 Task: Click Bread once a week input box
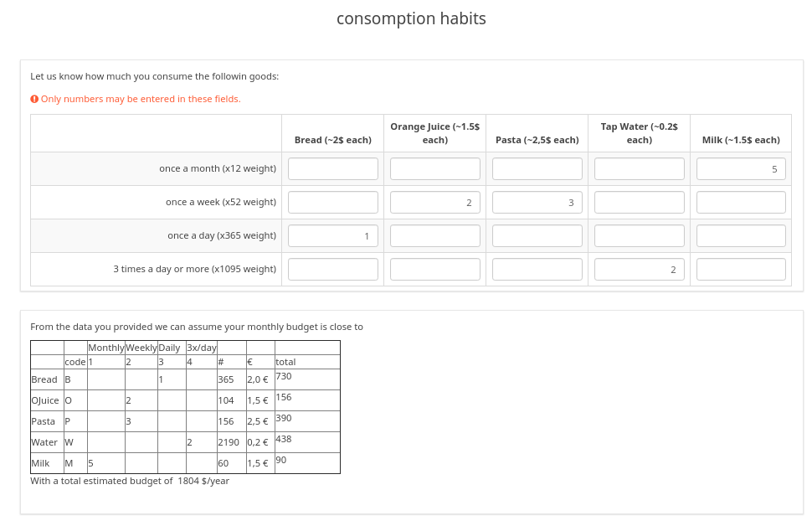333,202
